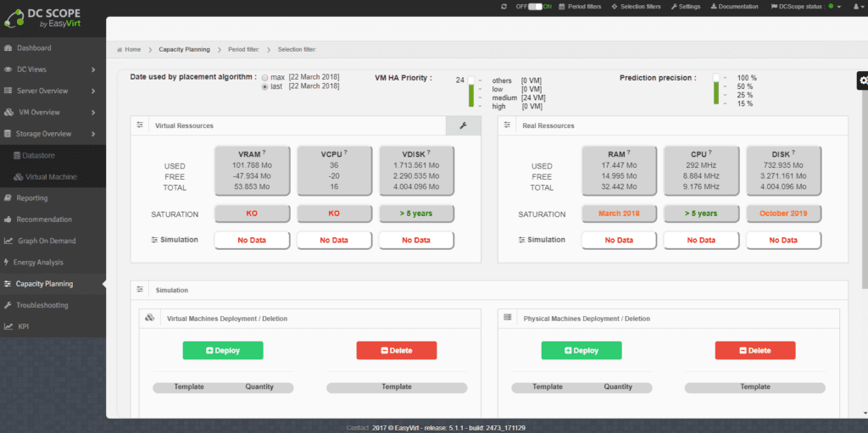This screenshot has width=868, height=433.
Task: Open Period filters in top bar
Action: 580,7
